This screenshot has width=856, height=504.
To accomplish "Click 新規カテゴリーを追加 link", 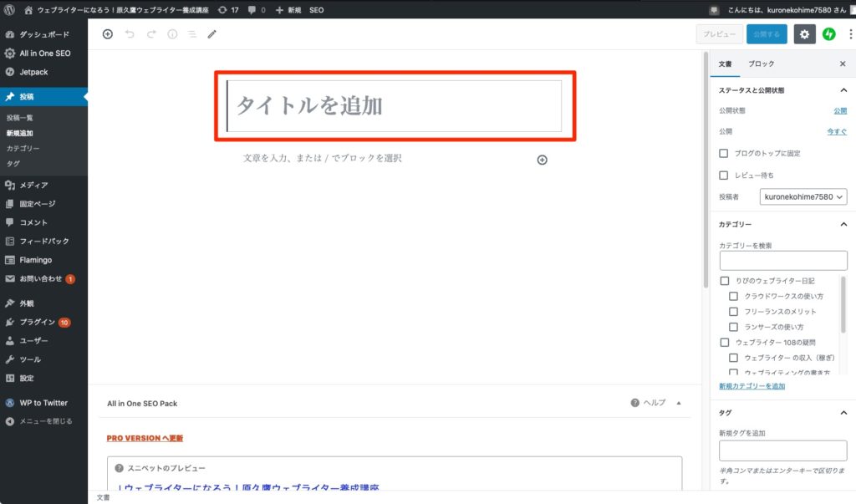I will tap(752, 386).
